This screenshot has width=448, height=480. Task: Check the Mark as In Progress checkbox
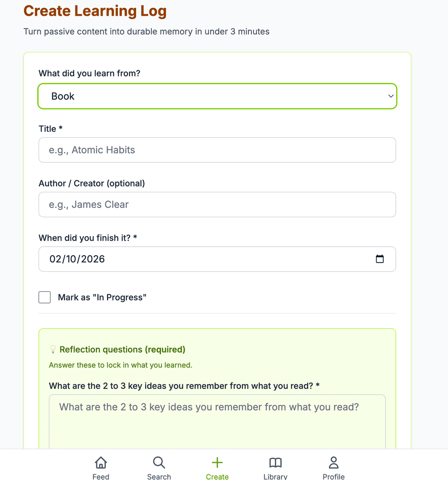44,297
